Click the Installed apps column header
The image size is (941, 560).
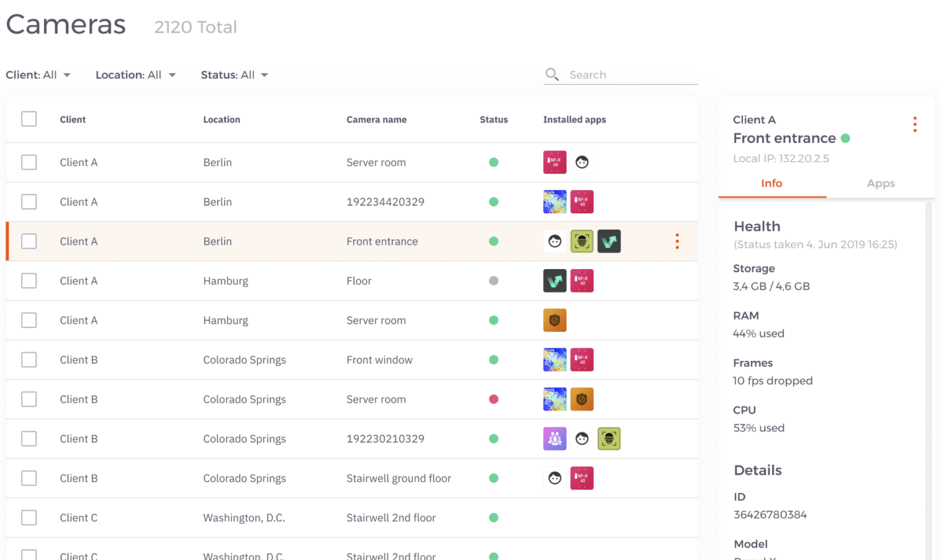tap(574, 120)
